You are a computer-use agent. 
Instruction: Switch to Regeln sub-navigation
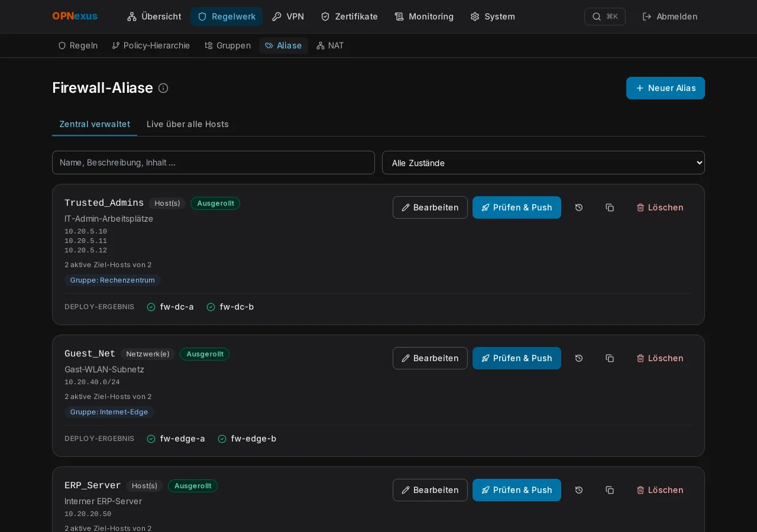coord(77,46)
